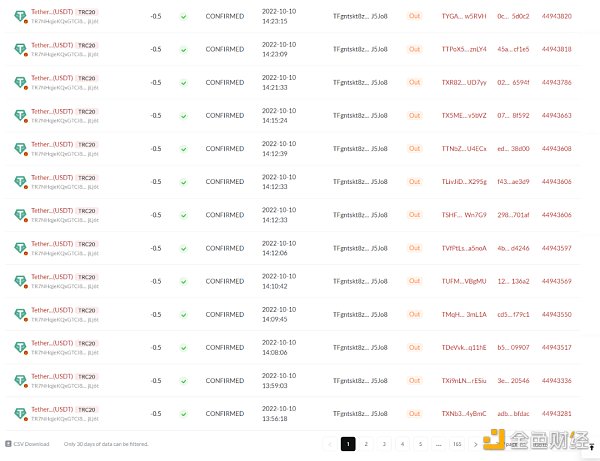
Task: Open the recipient address TYGA...w5RVH
Action: pyautogui.click(x=464, y=16)
